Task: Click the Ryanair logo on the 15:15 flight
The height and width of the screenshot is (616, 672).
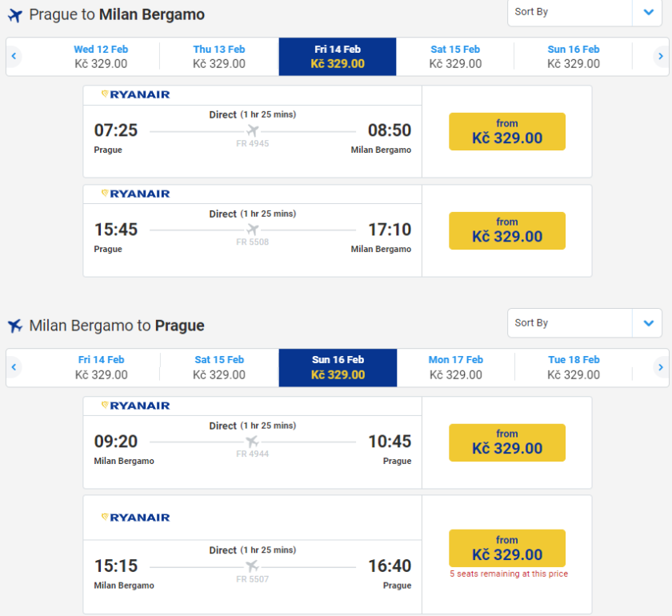Action: [x=136, y=518]
